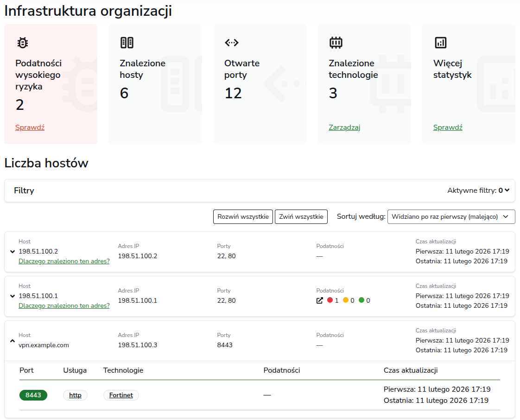This screenshot has height=420, width=520.
Task: Open external link icon in 198.51.100.1 vulnerabilities
Action: 319,300
